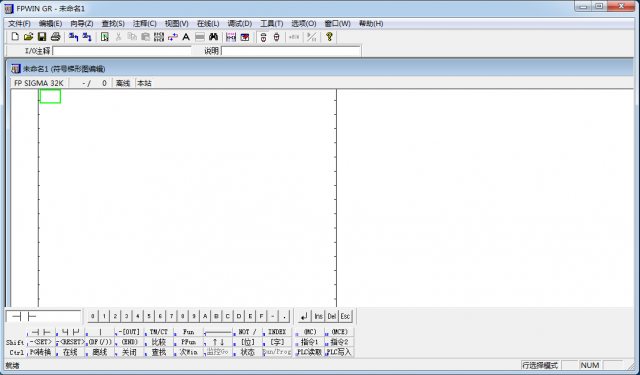Click the INDEX function key
This screenshot has height=375, width=640.
[x=277, y=332]
